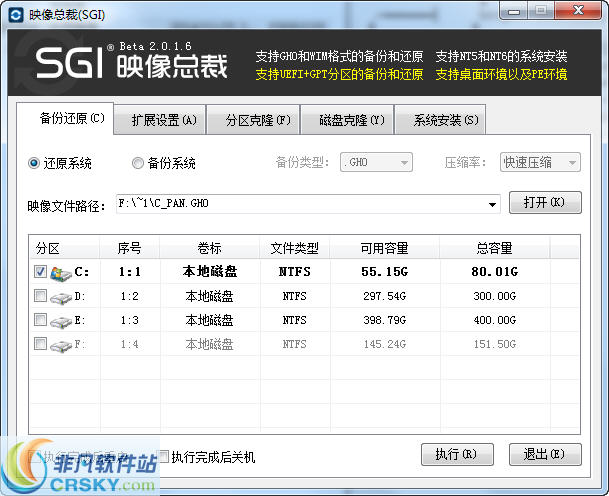The width and height of the screenshot is (609, 496).
Task: Click 本地磁盘 label in C: row
Action: (210, 271)
